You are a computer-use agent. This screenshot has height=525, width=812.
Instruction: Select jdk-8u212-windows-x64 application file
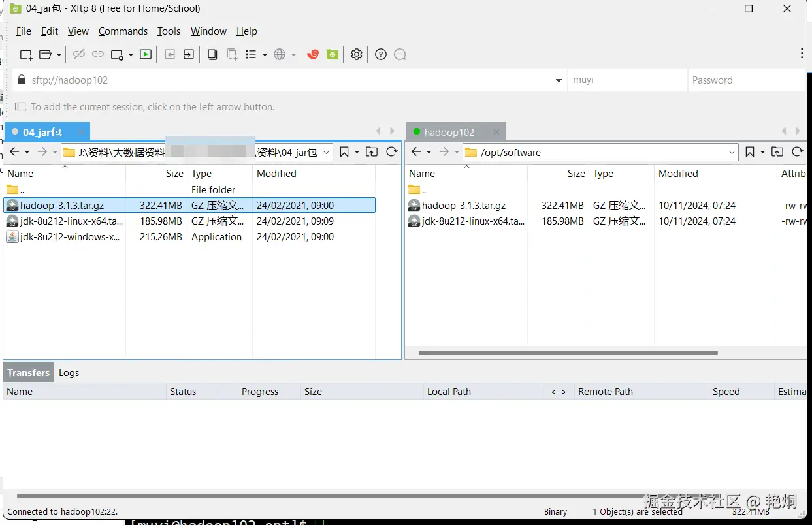pyautogui.click(x=189, y=237)
